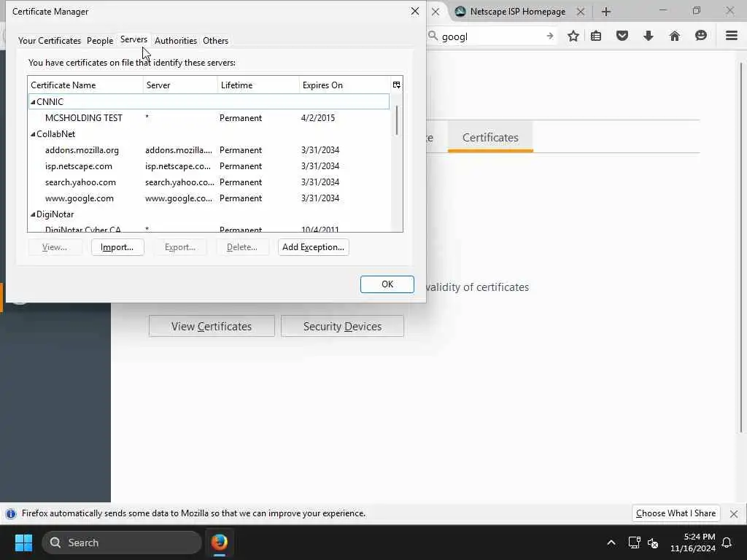Open Security Devices in preferences
The height and width of the screenshot is (560, 747).
click(x=343, y=326)
